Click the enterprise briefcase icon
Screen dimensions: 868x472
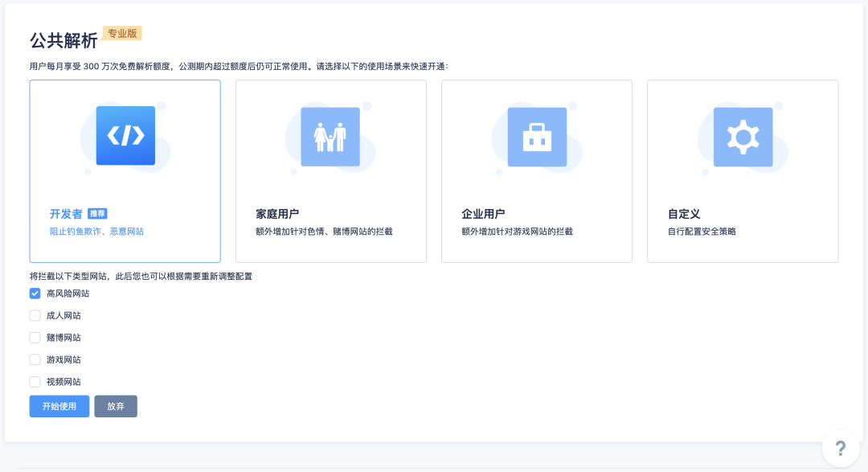tap(537, 137)
